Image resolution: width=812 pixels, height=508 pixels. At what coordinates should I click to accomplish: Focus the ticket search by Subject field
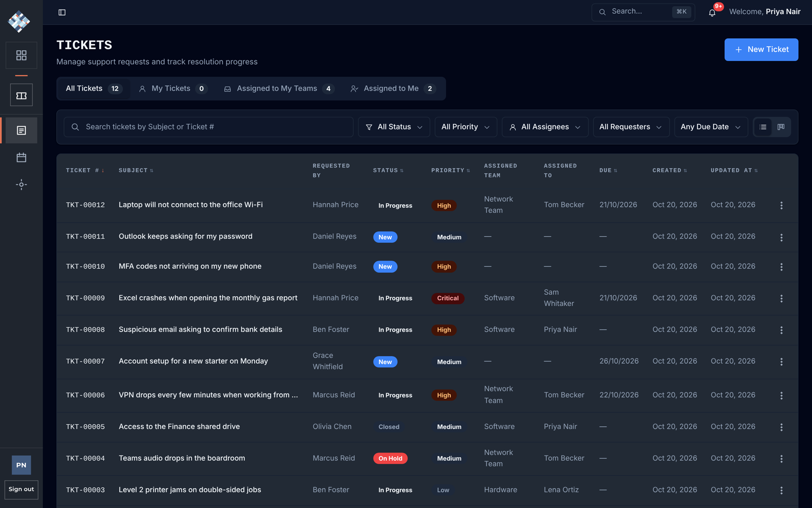tap(209, 127)
